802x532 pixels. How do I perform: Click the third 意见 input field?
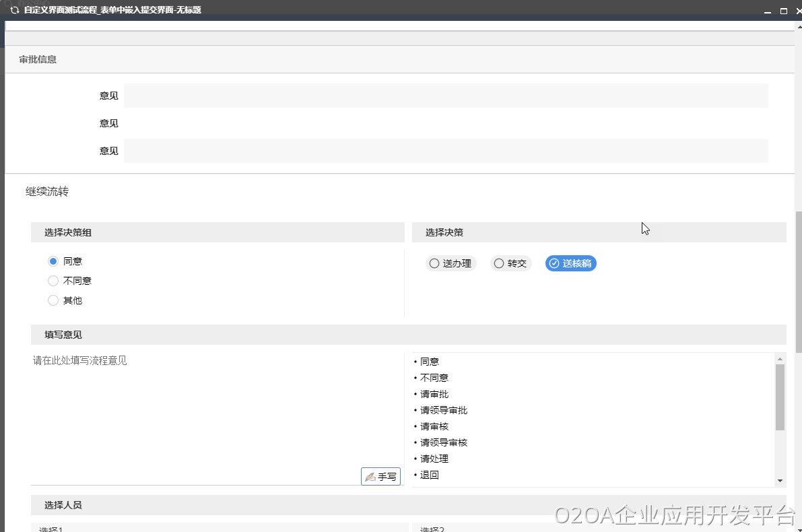pos(445,151)
